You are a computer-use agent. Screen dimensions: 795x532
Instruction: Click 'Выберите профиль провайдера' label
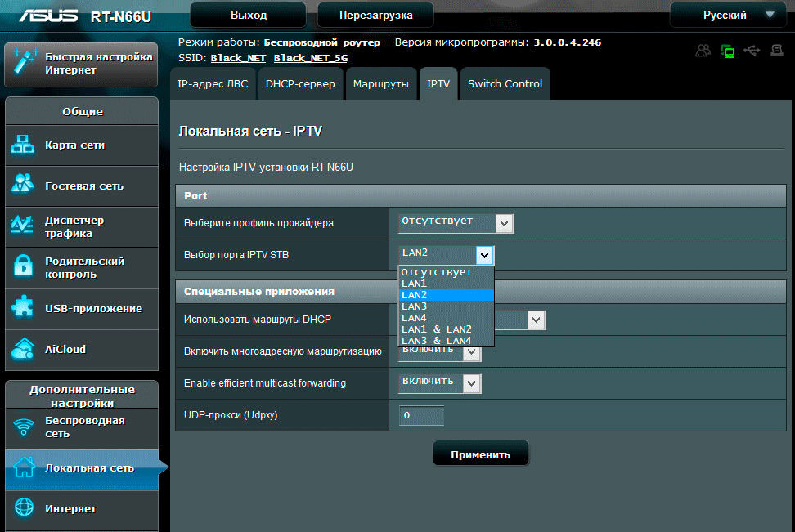258,223
